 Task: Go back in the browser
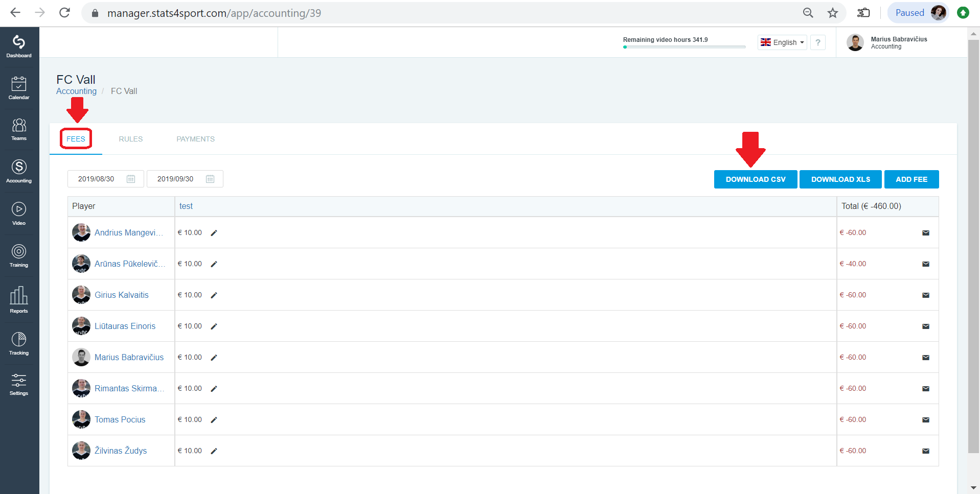tap(15, 13)
